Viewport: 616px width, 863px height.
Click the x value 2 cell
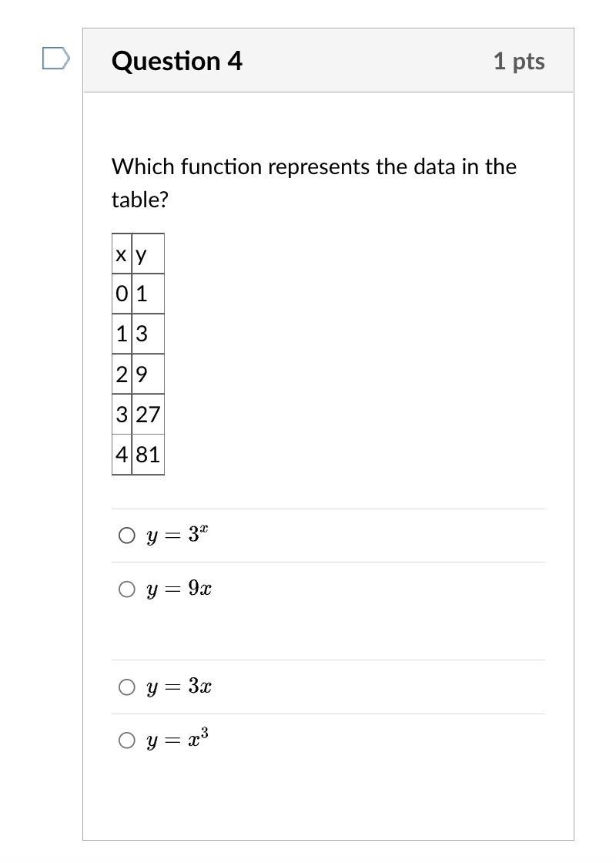click(122, 374)
